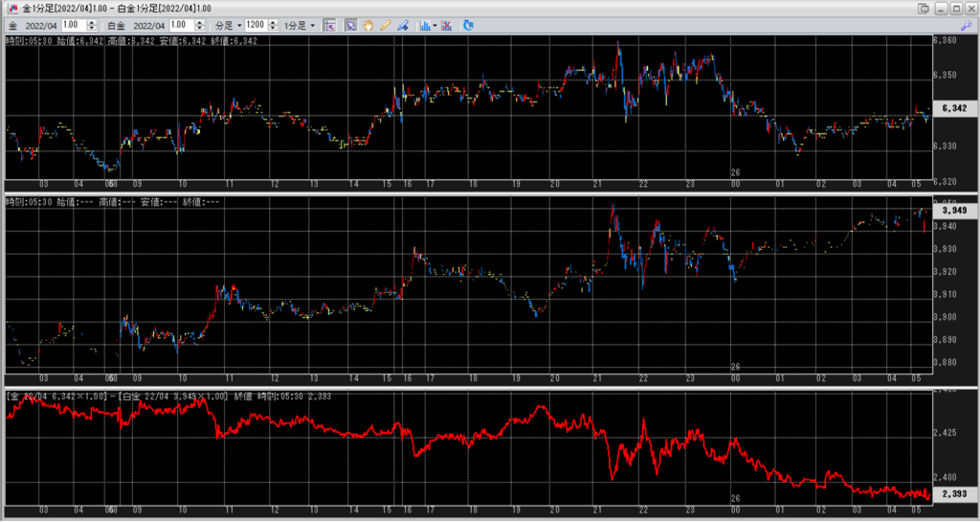Viewport: 980px width, 522px height.
Task: Click the gold ratio 1.00 input field
Action: (73, 25)
